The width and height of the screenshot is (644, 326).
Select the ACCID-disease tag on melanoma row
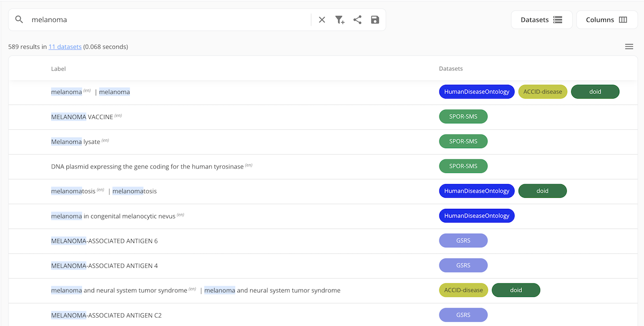(542, 92)
